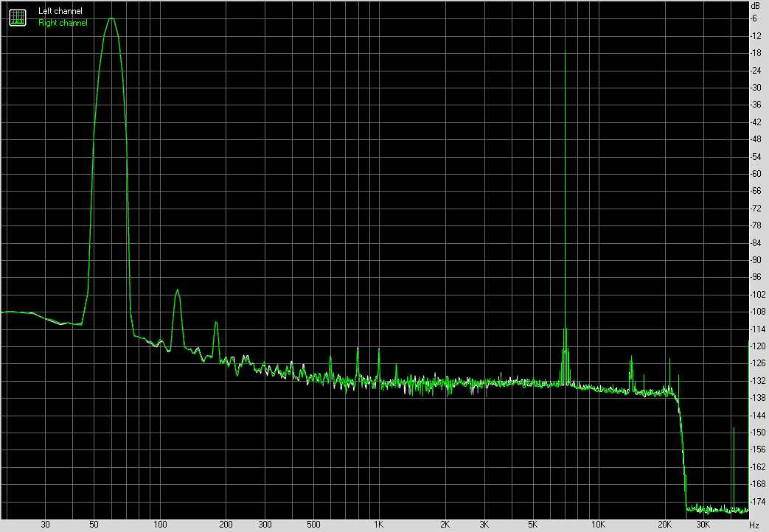
Task: Click the "-6" dB scale value
Action: point(754,18)
